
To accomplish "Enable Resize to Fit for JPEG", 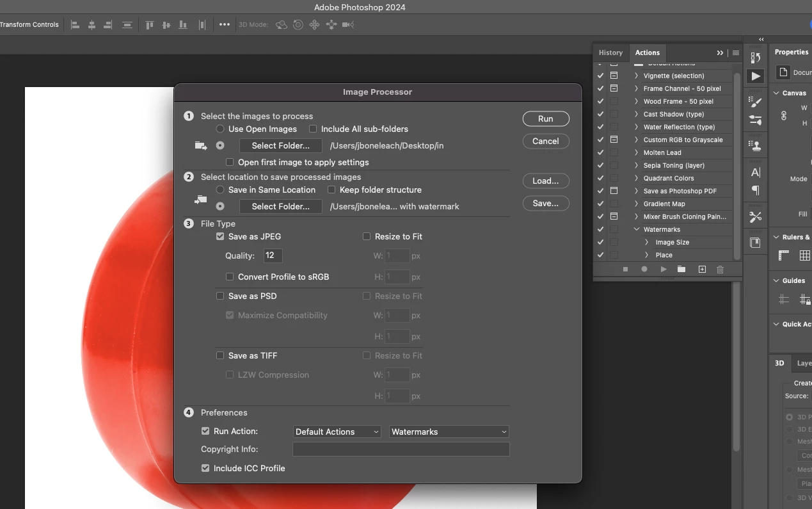I will pyautogui.click(x=367, y=236).
